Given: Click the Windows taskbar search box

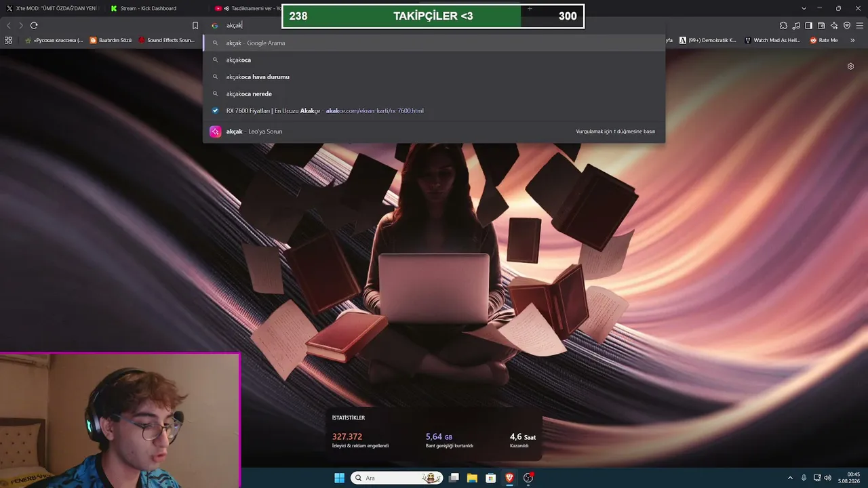Looking at the screenshot, I should click(398, 478).
